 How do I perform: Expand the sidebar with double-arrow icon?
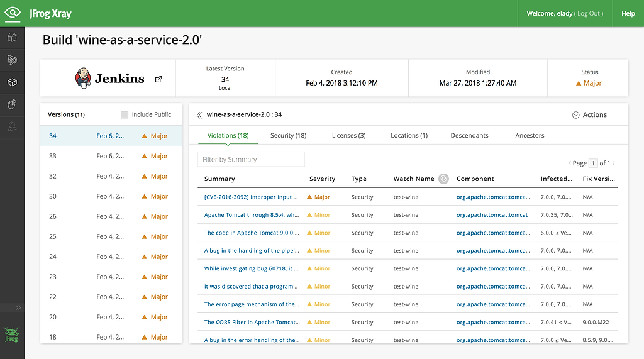(18, 307)
